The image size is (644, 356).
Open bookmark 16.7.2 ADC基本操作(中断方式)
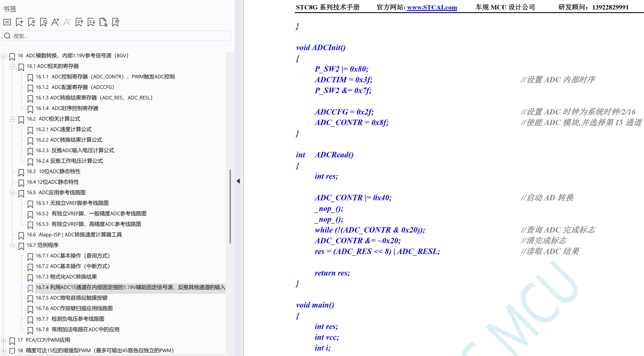click(x=73, y=266)
